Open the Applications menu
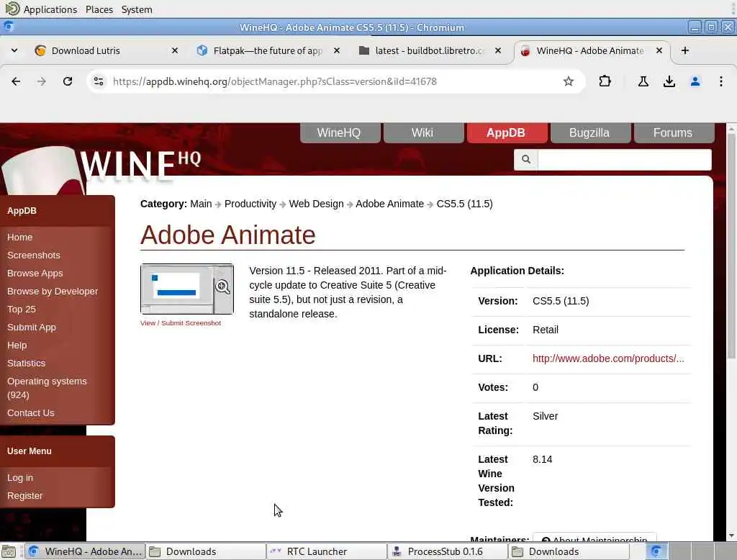 50,9
